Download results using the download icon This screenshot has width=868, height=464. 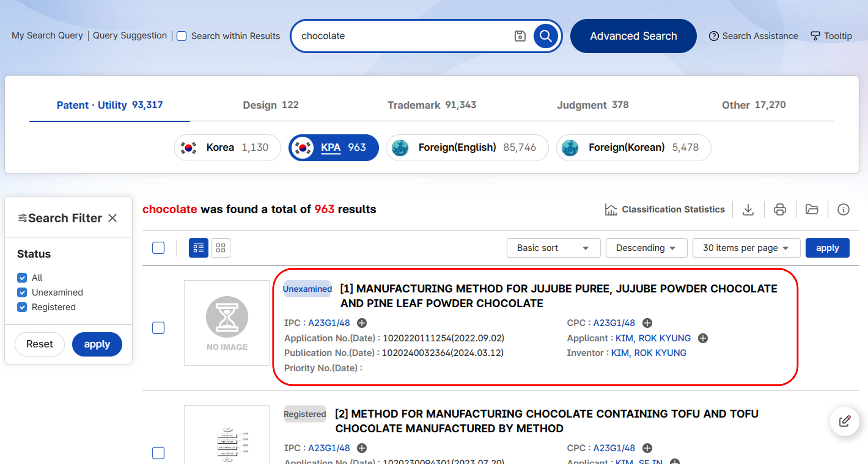click(748, 210)
